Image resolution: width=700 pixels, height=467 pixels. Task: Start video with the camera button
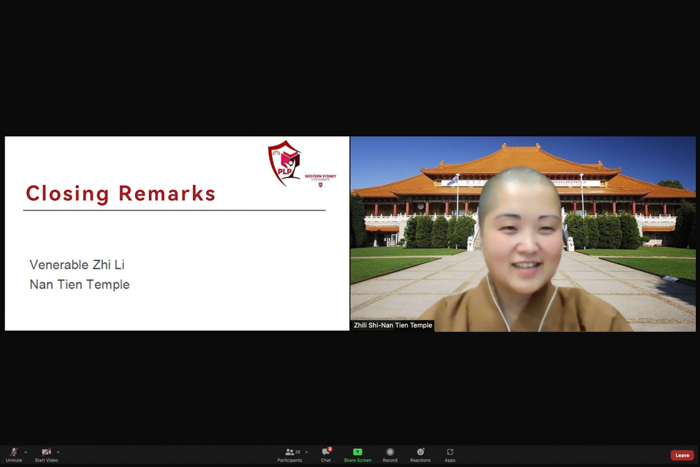(x=46, y=455)
